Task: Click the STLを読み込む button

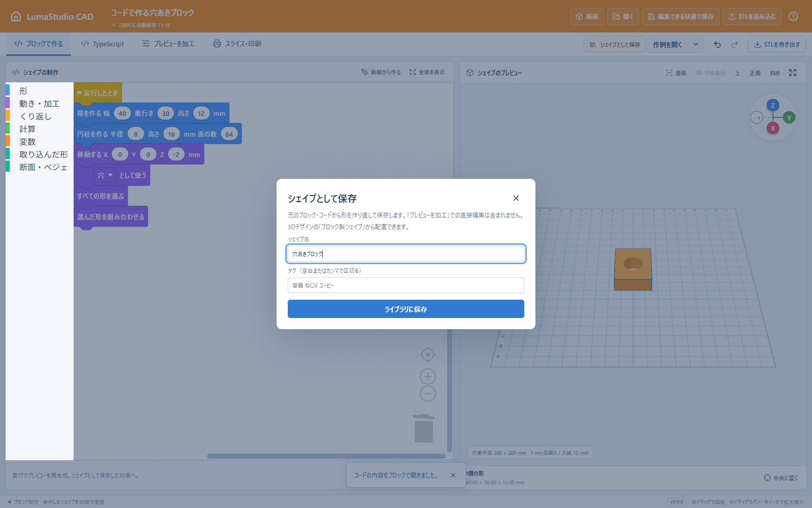Action: coord(752,16)
